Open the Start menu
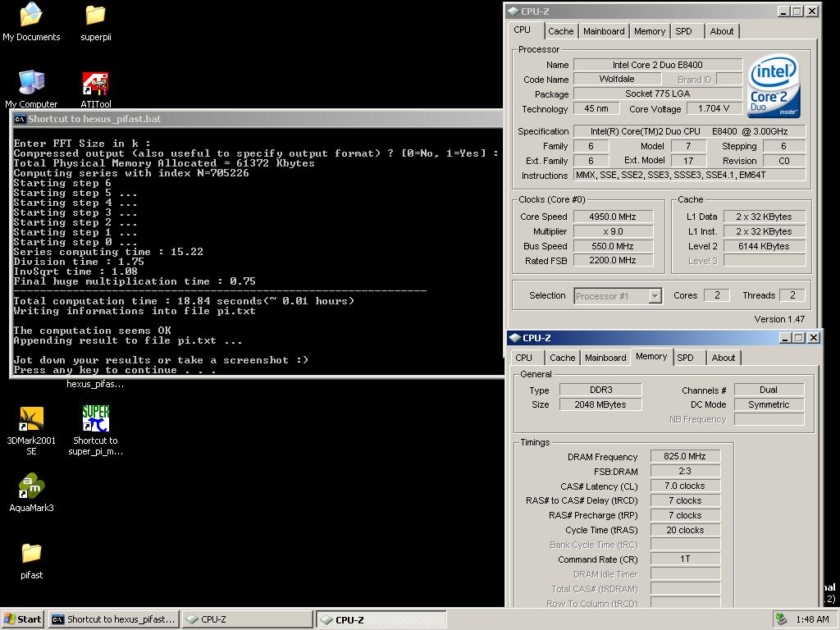 click(23, 619)
